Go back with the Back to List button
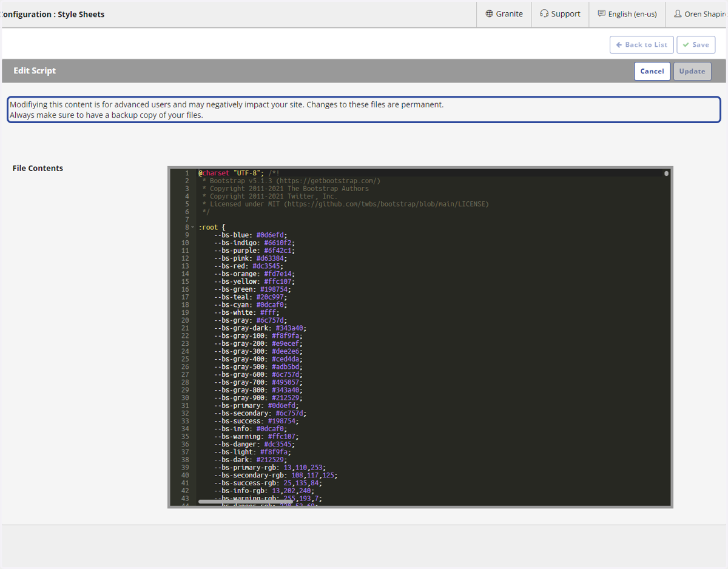 [x=641, y=45]
